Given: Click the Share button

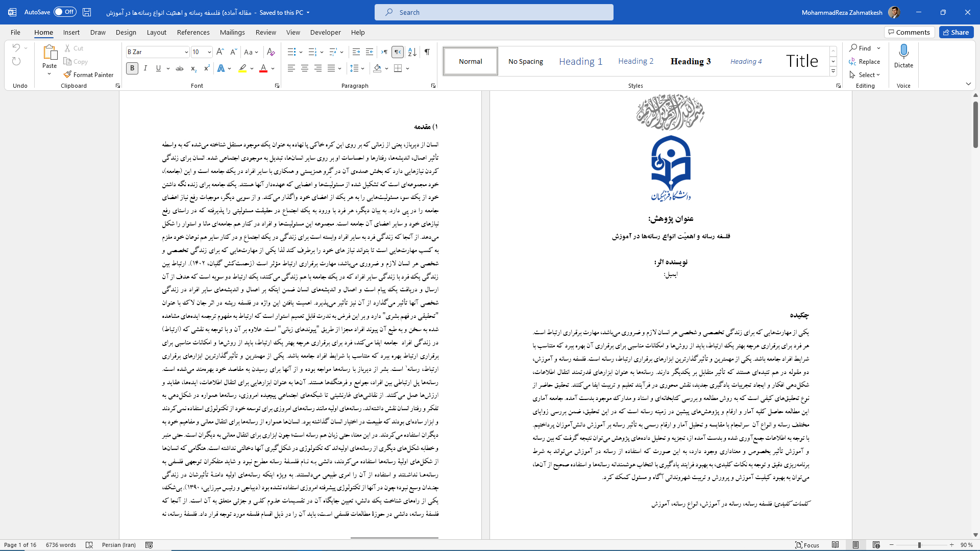Looking at the screenshot, I should [x=956, y=32].
